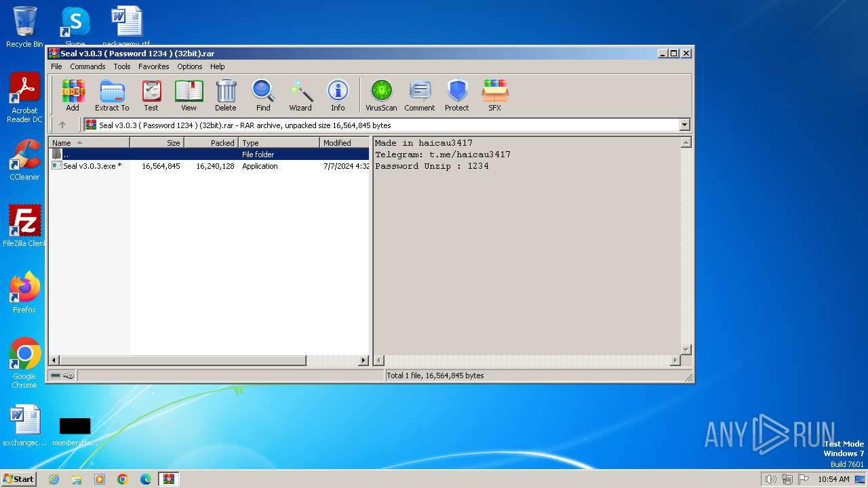868x488 pixels.
Task: Open the Comment tool
Action: pyautogui.click(x=420, y=96)
